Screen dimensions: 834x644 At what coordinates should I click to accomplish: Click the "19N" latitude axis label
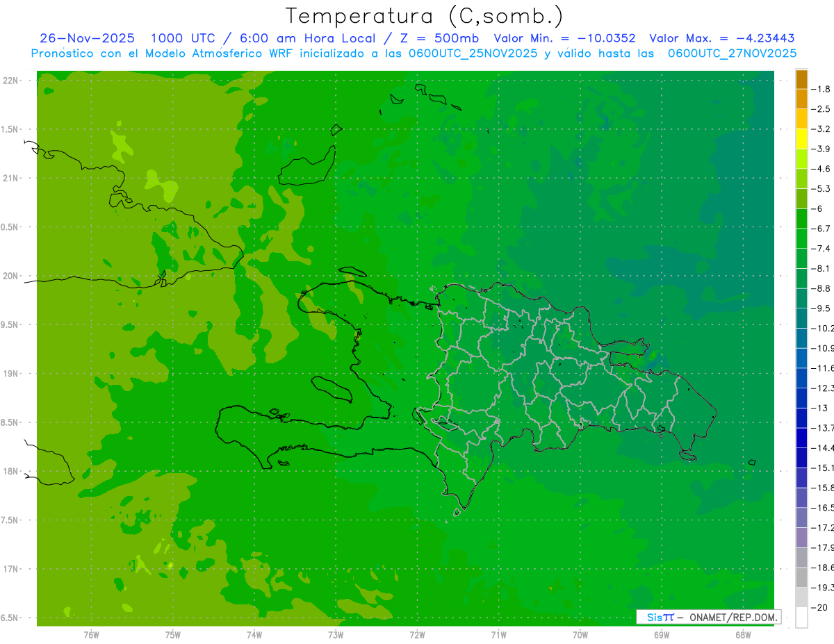pyautogui.click(x=12, y=374)
